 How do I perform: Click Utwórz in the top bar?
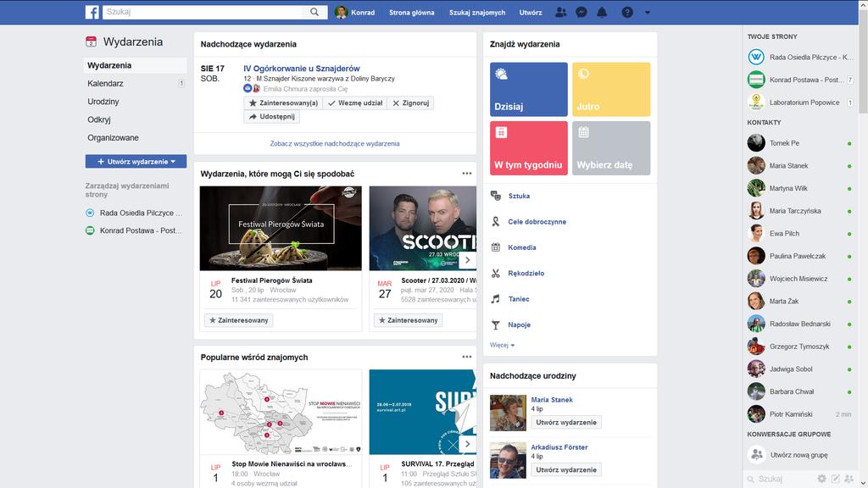(x=531, y=12)
